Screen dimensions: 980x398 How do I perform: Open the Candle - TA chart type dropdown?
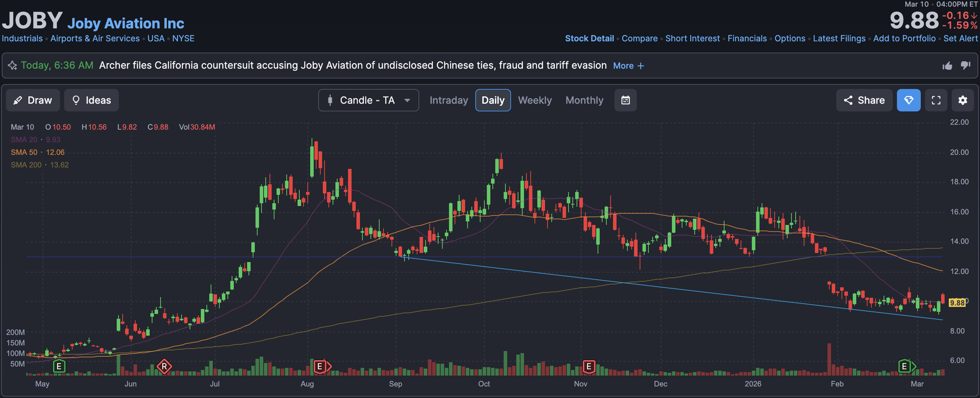click(368, 100)
